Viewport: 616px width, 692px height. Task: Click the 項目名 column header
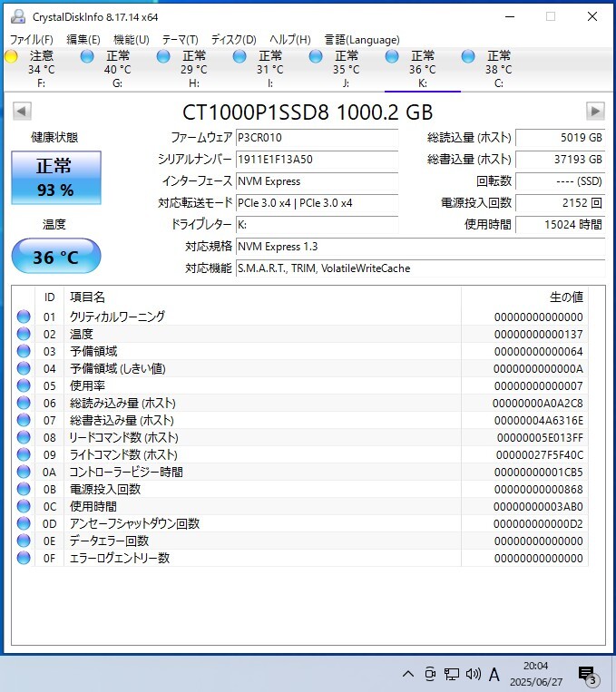[263, 297]
